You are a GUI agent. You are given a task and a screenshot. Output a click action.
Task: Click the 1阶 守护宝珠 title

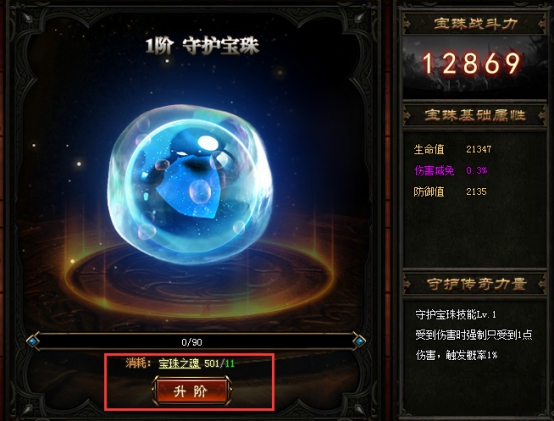(202, 46)
